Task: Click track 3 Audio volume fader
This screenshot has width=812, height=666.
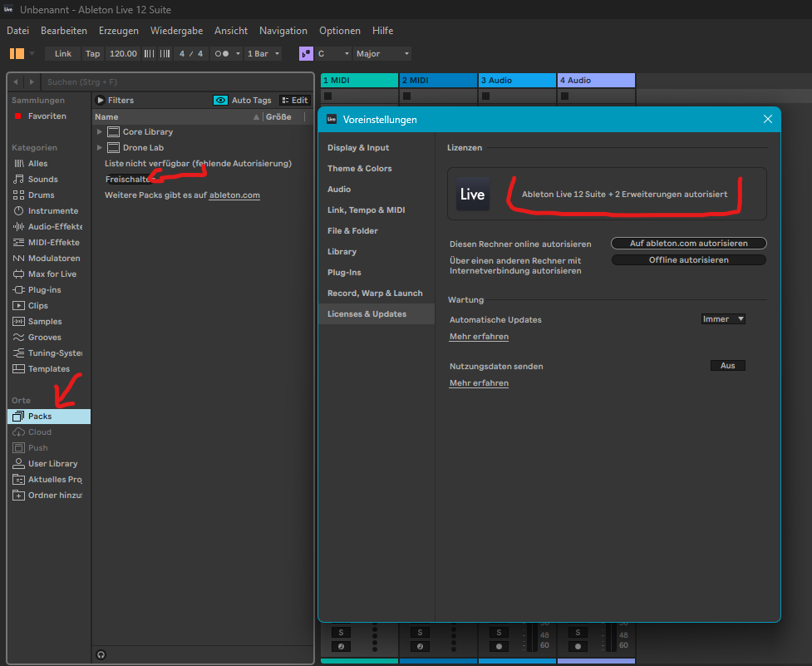Action: tap(532, 637)
